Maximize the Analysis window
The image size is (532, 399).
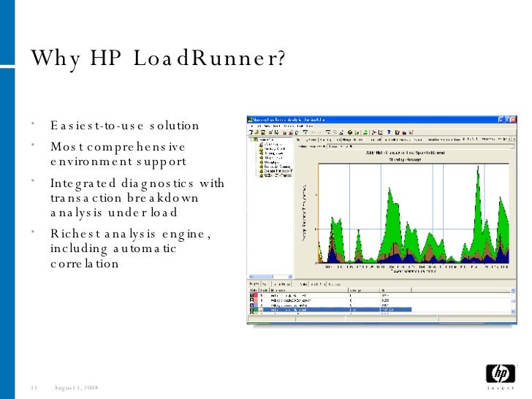(x=507, y=120)
